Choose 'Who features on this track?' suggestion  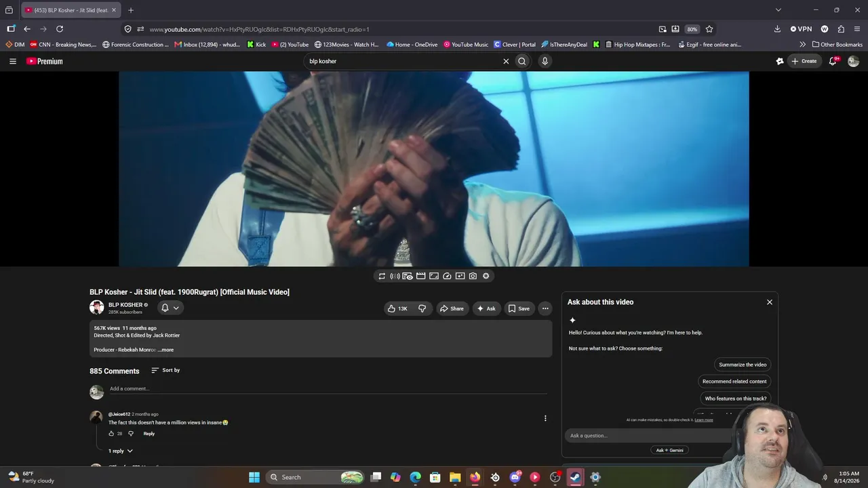(736, 399)
